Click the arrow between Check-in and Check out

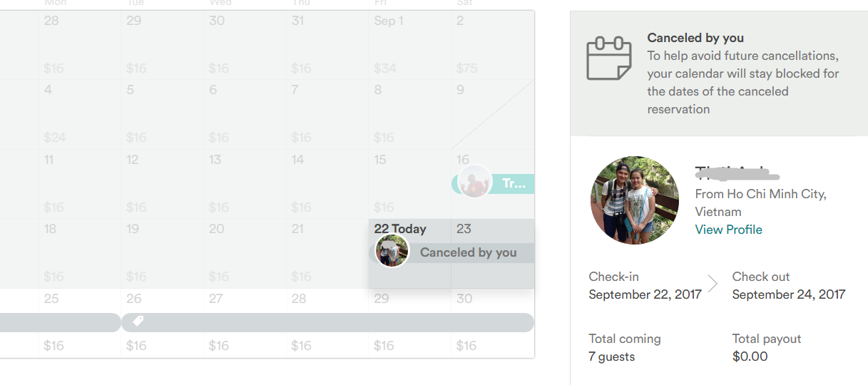pos(713,285)
